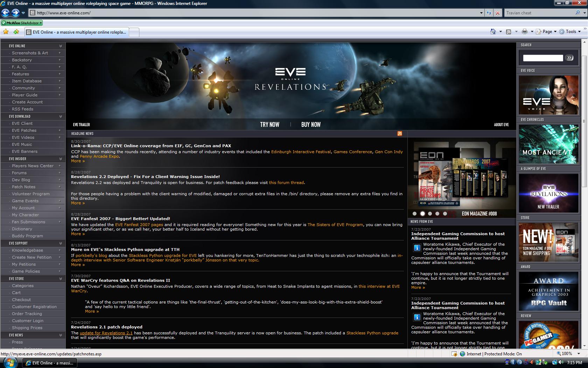The width and height of the screenshot is (588, 368).
Task: Click the zoom magnifier icon in the status bar
Action: 559,354
